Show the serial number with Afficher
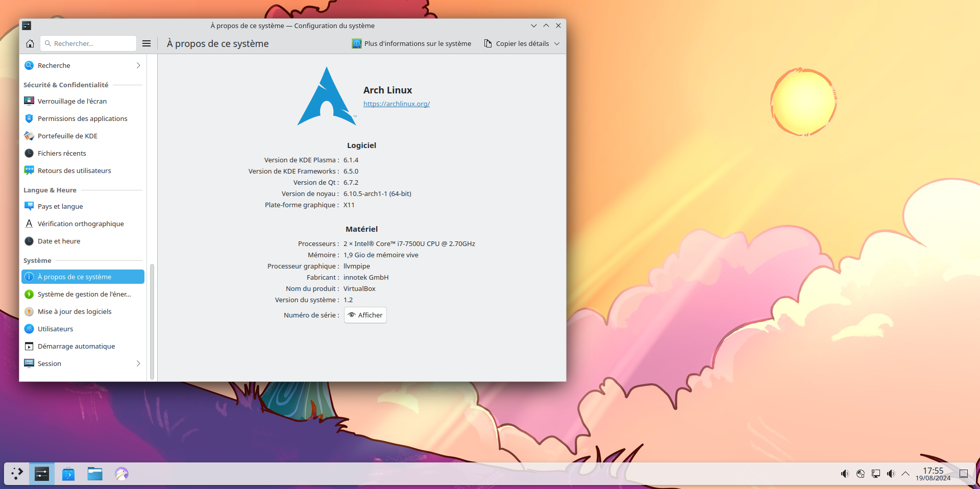 tap(365, 315)
